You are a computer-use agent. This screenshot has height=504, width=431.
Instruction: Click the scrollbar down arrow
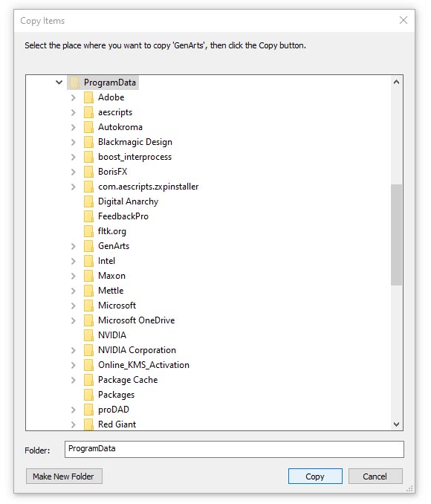point(396,424)
